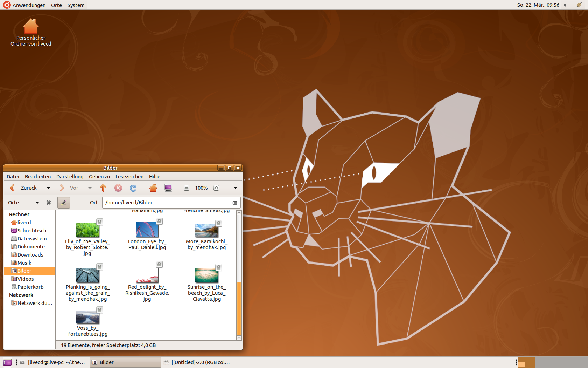Switch to the first workspace in pager
Screen dimensions: 588x368
click(x=526, y=362)
